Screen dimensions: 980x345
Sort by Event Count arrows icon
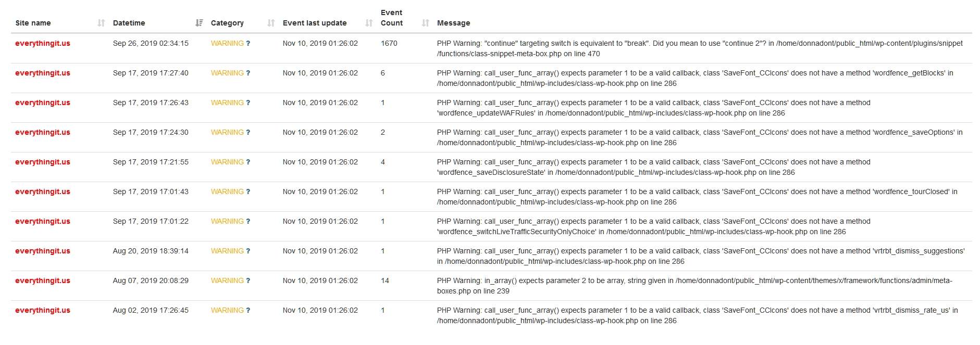(426, 23)
